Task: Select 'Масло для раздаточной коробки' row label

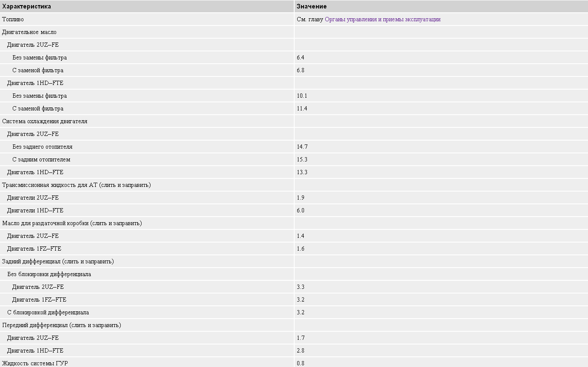Action: (72, 223)
